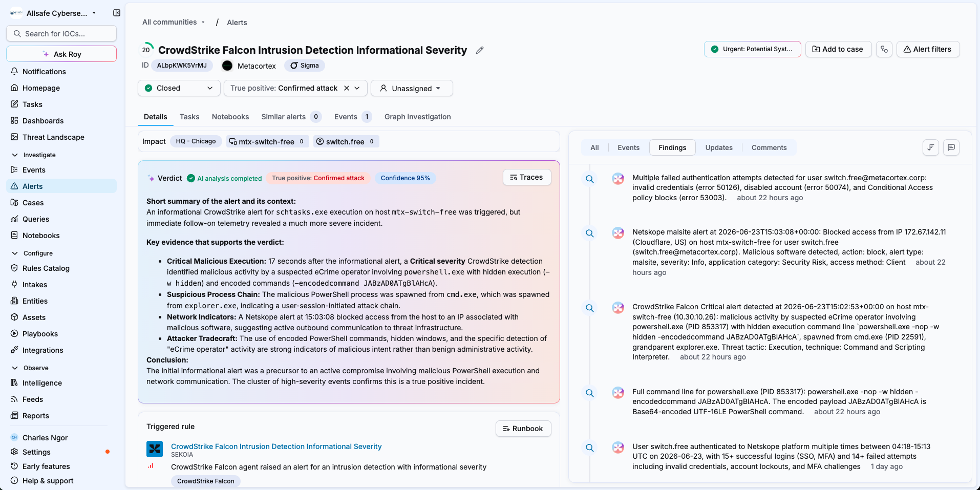Image resolution: width=980 pixels, height=490 pixels.
Task: Click the Runbook button
Action: point(523,429)
